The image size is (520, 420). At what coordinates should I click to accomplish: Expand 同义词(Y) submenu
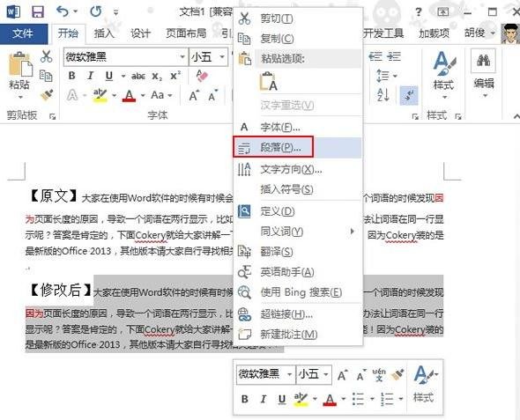299,232
